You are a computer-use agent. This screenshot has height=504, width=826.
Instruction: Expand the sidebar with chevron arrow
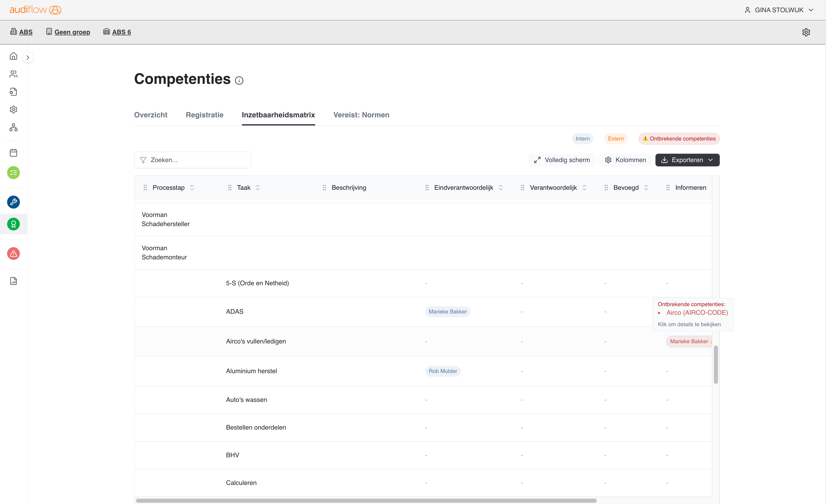(28, 57)
